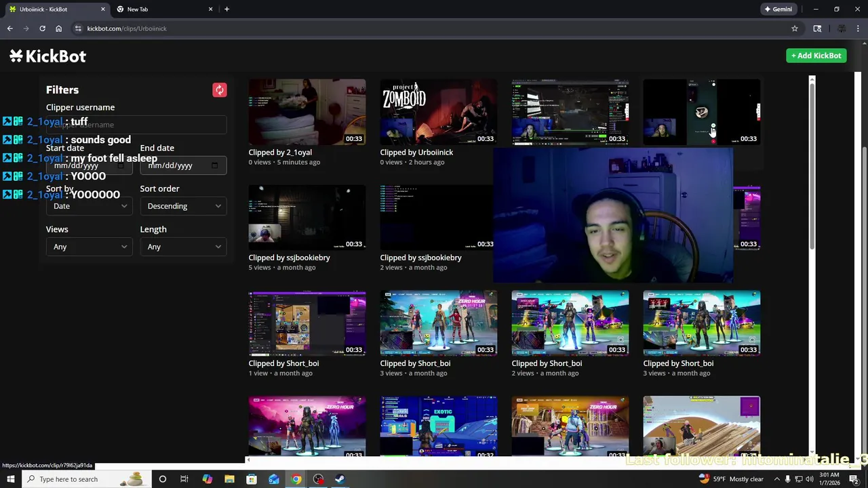868x488 pixels.
Task: Click the browser back arrow
Action: (x=9, y=28)
